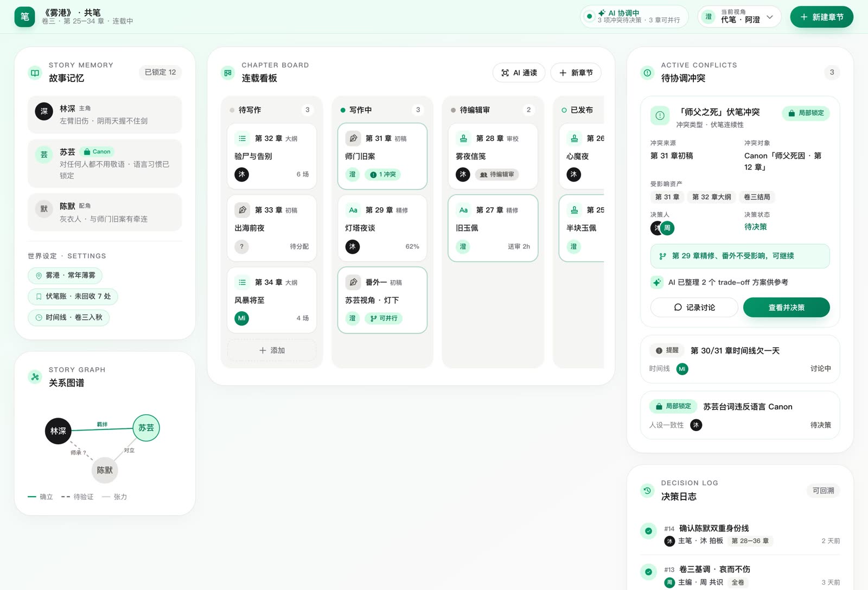
Task: Click the 添加 button under 待写作
Action: coord(272,350)
